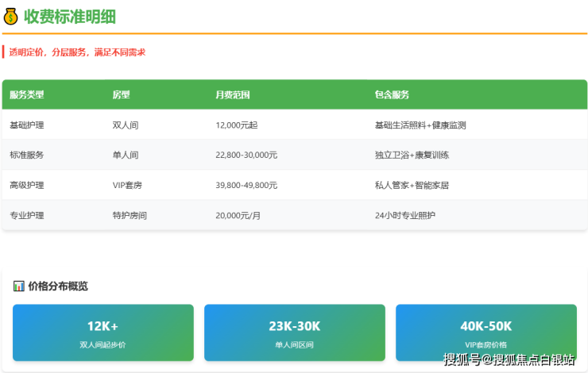Select the 基础护理 row label
588x373 pixels.
pyautogui.click(x=27, y=125)
